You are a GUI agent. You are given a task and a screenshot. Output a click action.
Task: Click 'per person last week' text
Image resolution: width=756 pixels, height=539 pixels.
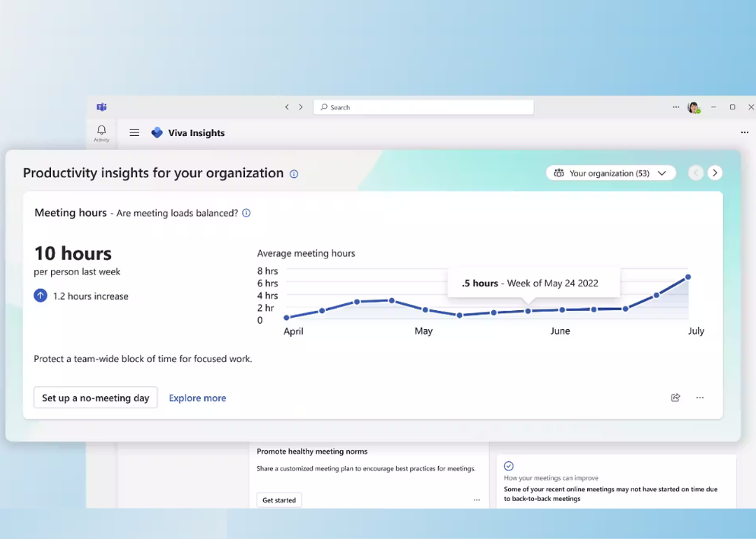[x=77, y=272]
